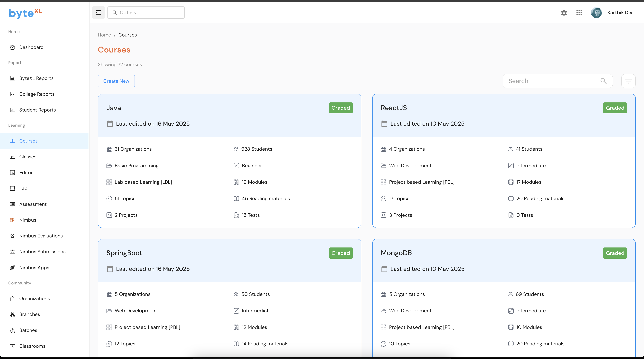Open the MongoDB course title
Image resolution: width=644 pixels, height=359 pixels.
(396, 253)
